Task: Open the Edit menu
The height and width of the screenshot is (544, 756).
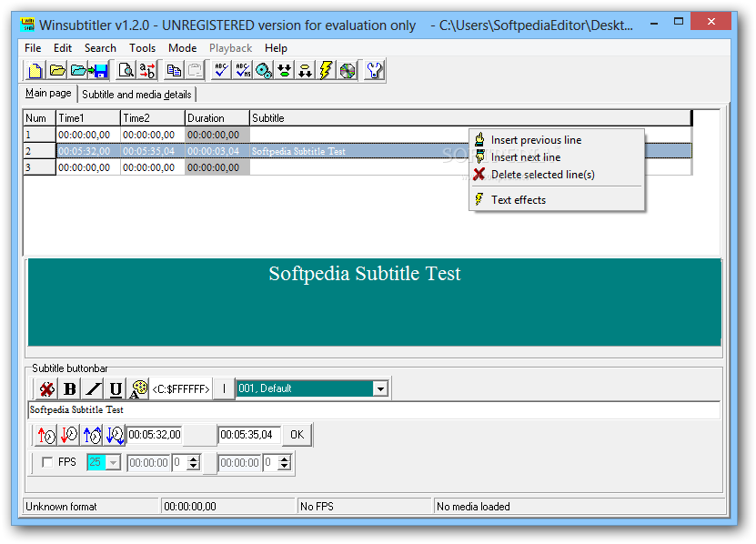Action: [x=63, y=48]
